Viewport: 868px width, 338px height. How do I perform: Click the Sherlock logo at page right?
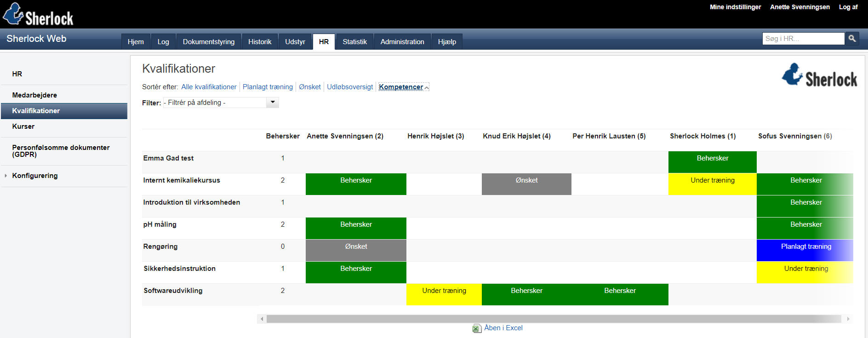coord(819,75)
